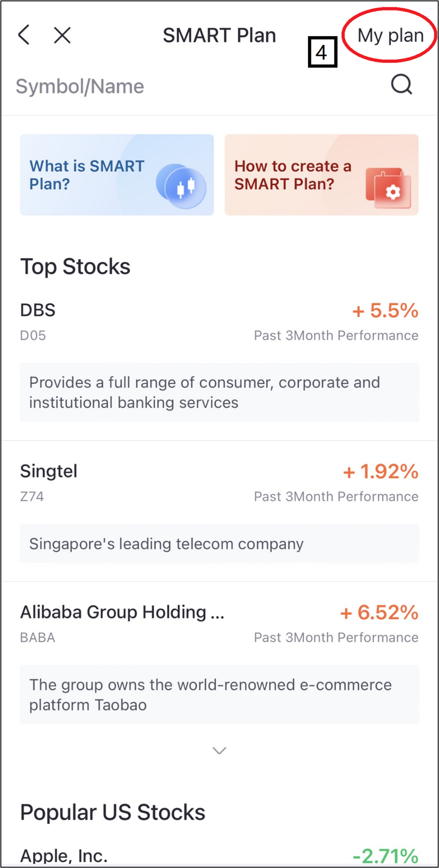This screenshot has width=439, height=868.
Task: Tap the back arrow icon
Action: tap(24, 35)
